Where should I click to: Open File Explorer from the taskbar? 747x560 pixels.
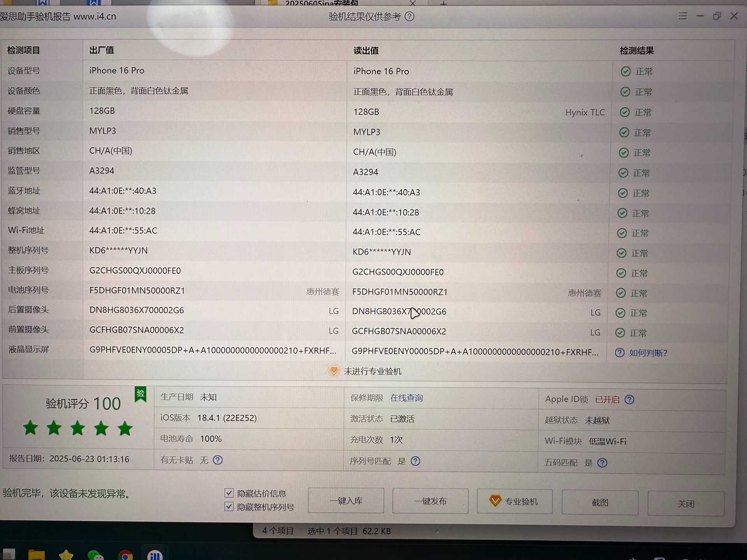pyautogui.click(x=36, y=555)
